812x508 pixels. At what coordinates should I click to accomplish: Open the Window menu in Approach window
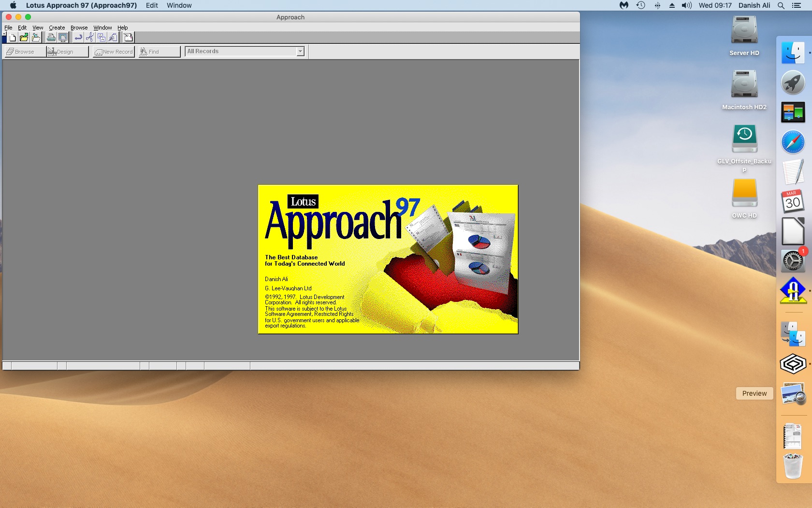point(102,28)
